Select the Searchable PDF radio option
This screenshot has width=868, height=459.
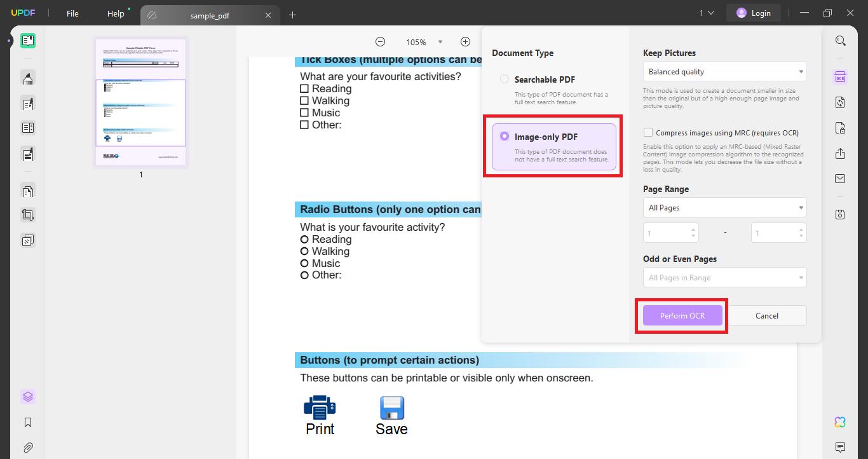(504, 79)
